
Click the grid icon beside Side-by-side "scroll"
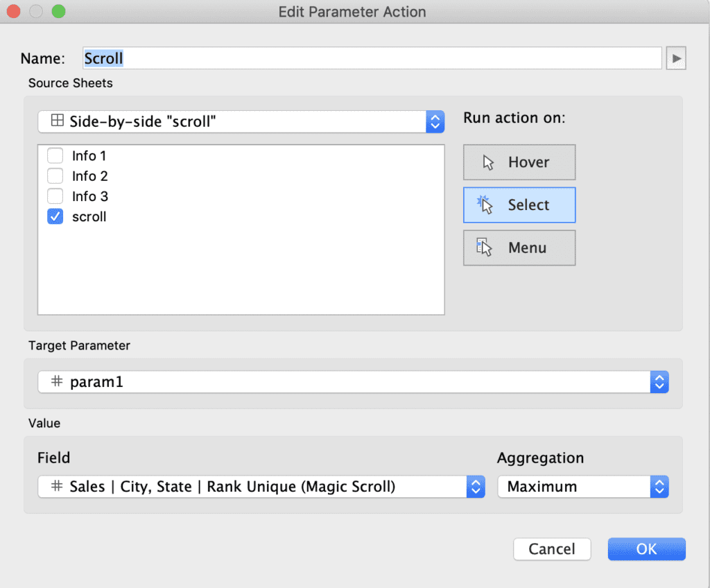coord(57,121)
